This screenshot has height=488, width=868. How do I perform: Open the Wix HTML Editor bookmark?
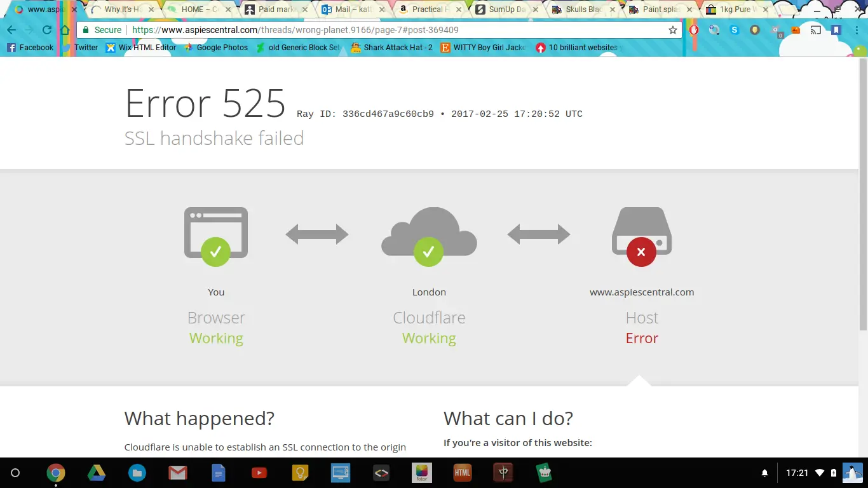tap(141, 48)
